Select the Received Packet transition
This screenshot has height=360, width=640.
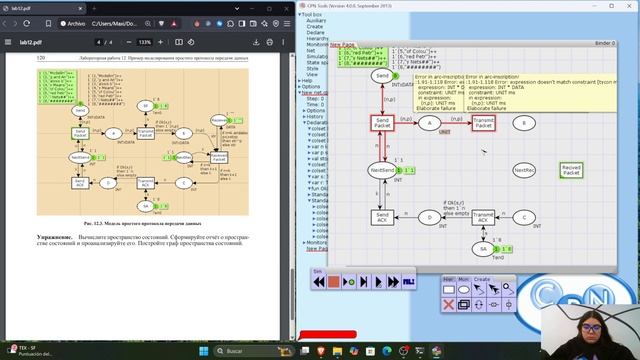tap(571, 170)
